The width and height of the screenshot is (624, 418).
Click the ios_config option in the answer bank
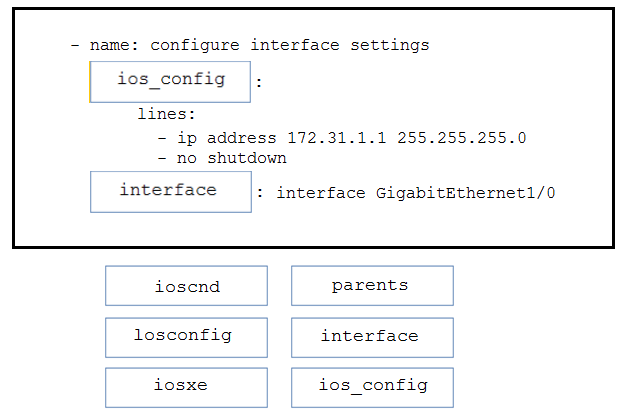point(372,388)
